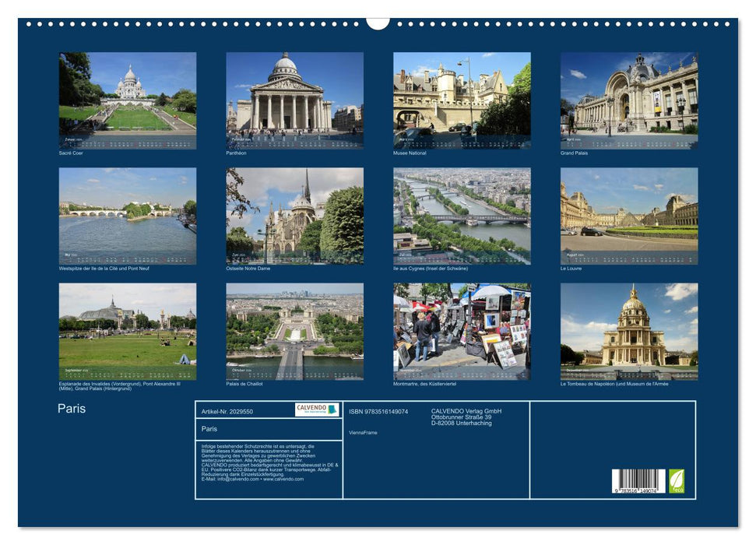Select the green eco leaf badge
The height and width of the screenshot is (545, 756).
(677, 481)
